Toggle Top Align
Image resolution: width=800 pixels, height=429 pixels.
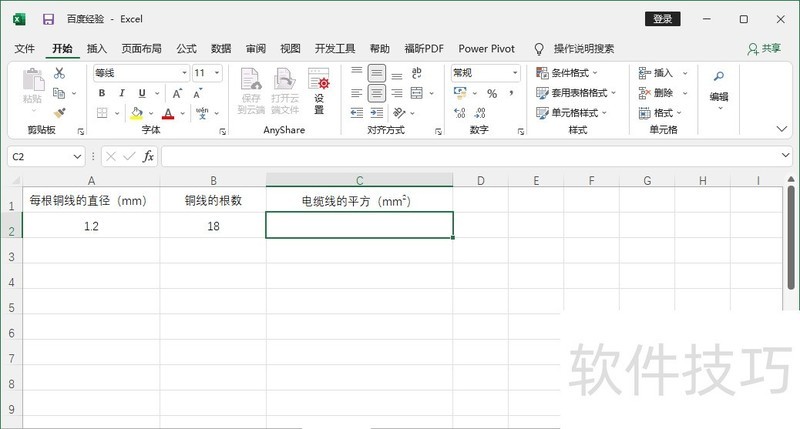pos(357,73)
